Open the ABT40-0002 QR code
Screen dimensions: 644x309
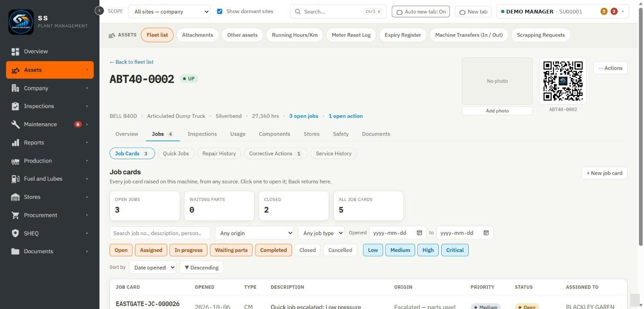pos(563,81)
